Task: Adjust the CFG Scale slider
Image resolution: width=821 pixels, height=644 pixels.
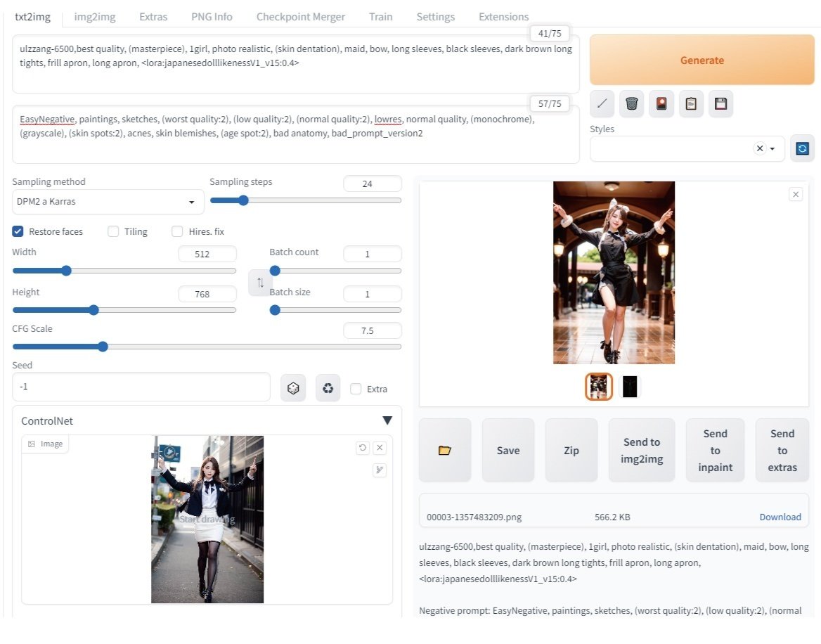Action: pos(207,347)
